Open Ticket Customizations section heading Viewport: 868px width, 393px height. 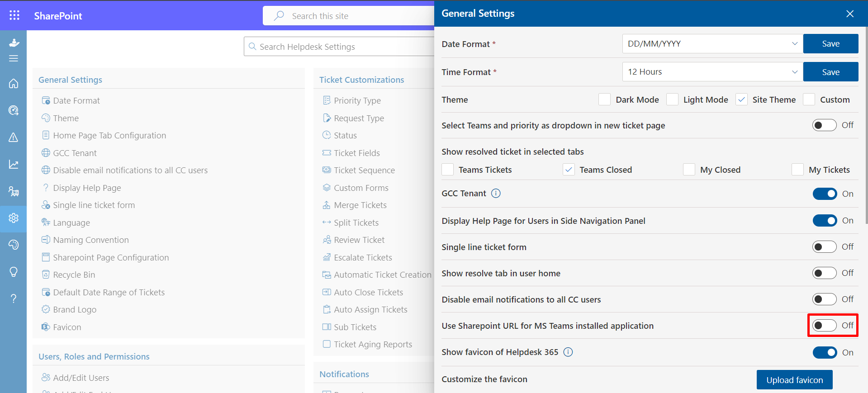(x=361, y=80)
